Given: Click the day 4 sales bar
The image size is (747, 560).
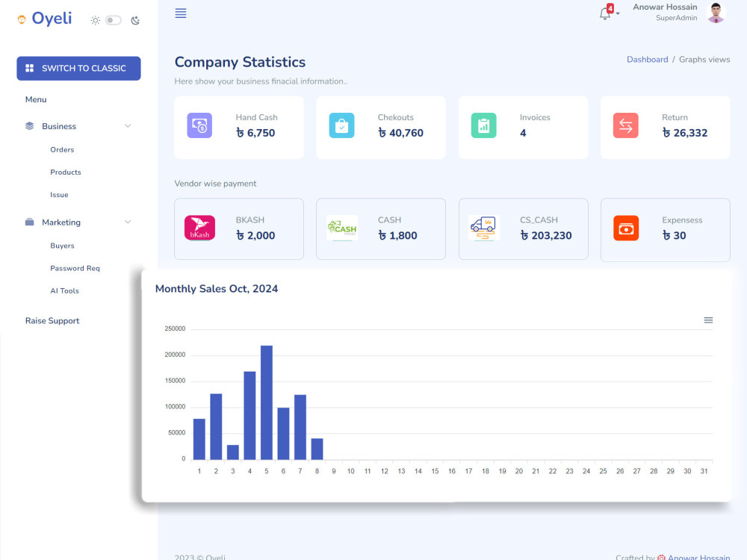Looking at the screenshot, I should [249, 415].
